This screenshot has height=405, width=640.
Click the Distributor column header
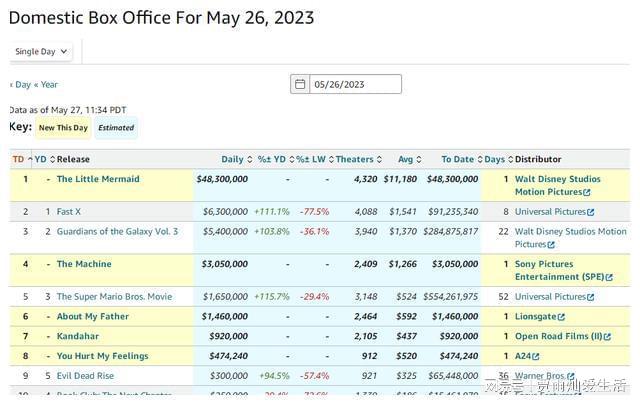coord(538,159)
